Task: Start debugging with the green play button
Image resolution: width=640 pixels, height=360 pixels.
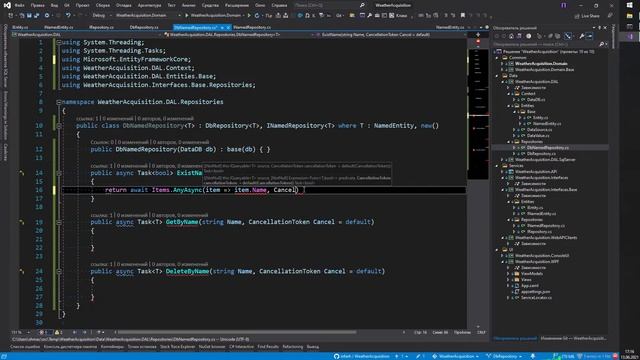Action: click(x=187, y=16)
